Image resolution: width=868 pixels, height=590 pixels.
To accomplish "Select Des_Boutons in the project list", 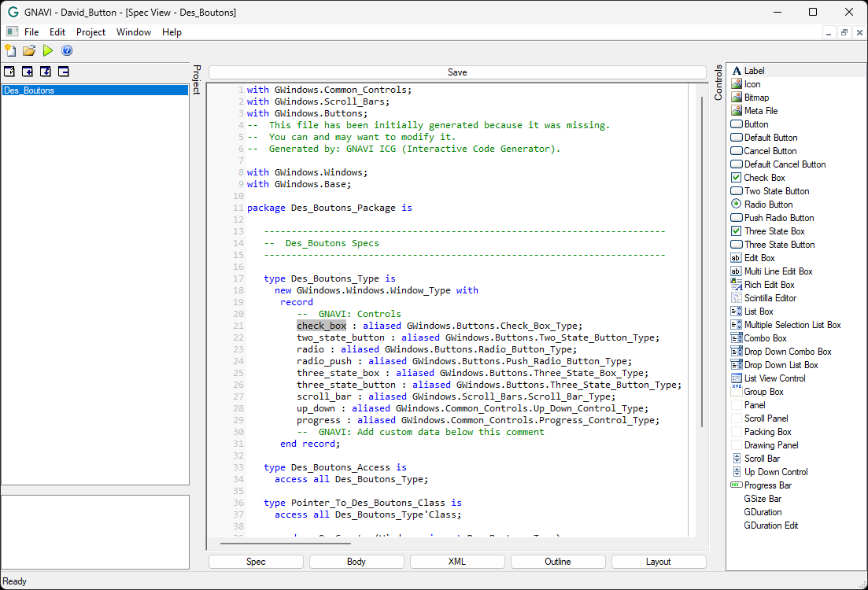I will [x=29, y=90].
